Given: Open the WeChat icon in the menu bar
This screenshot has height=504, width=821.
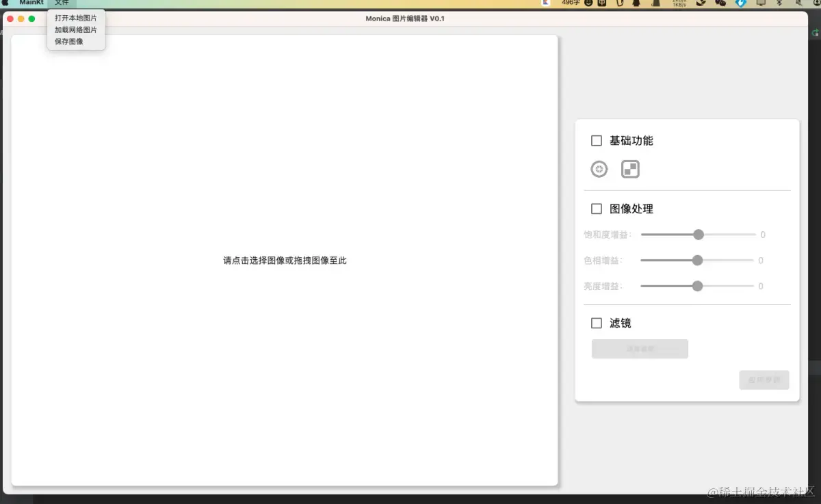Looking at the screenshot, I should point(720,3).
